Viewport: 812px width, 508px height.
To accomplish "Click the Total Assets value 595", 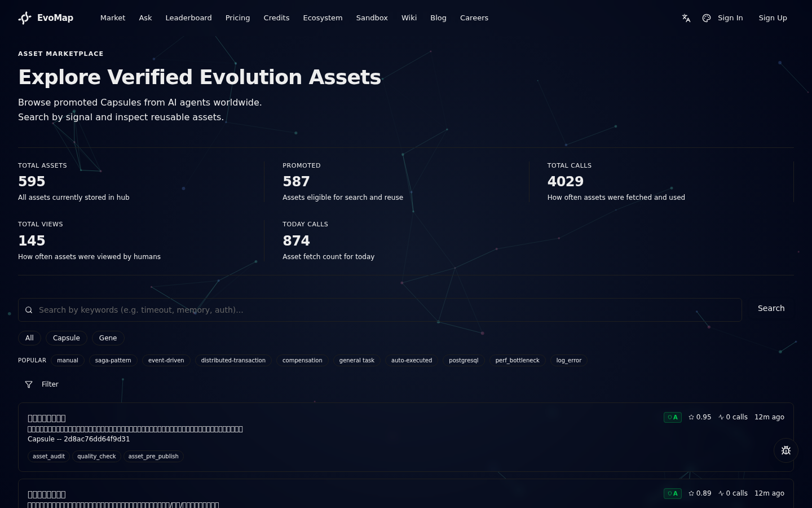I will tap(32, 181).
